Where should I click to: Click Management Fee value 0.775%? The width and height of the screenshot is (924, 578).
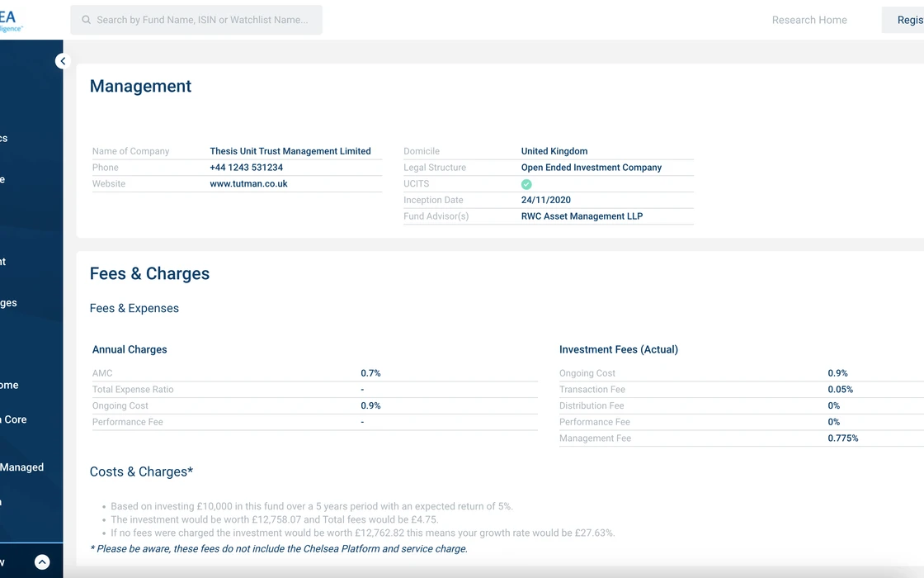click(842, 438)
